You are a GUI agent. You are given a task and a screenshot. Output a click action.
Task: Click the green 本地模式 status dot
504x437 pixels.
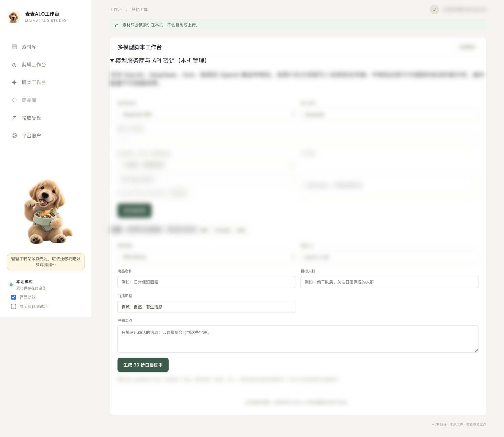11,285
